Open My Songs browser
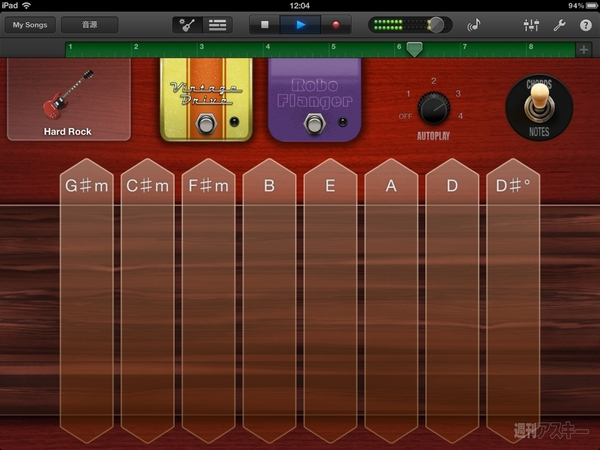600x450 pixels. click(x=30, y=25)
